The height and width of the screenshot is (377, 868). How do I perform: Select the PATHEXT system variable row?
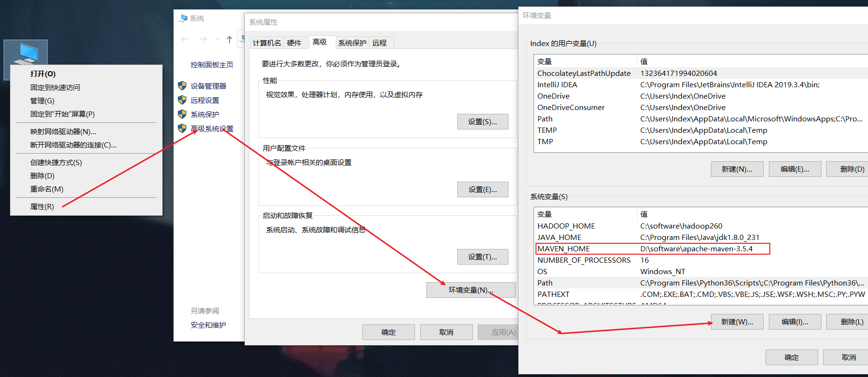click(x=701, y=294)
